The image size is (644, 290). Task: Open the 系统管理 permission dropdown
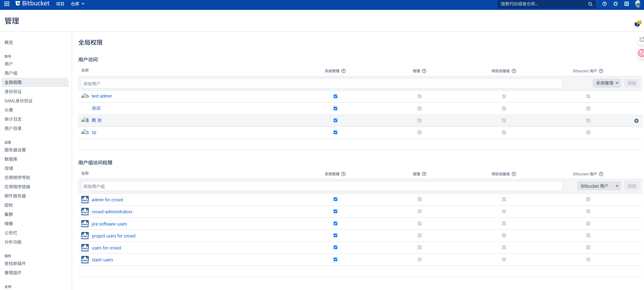point(606,83)
